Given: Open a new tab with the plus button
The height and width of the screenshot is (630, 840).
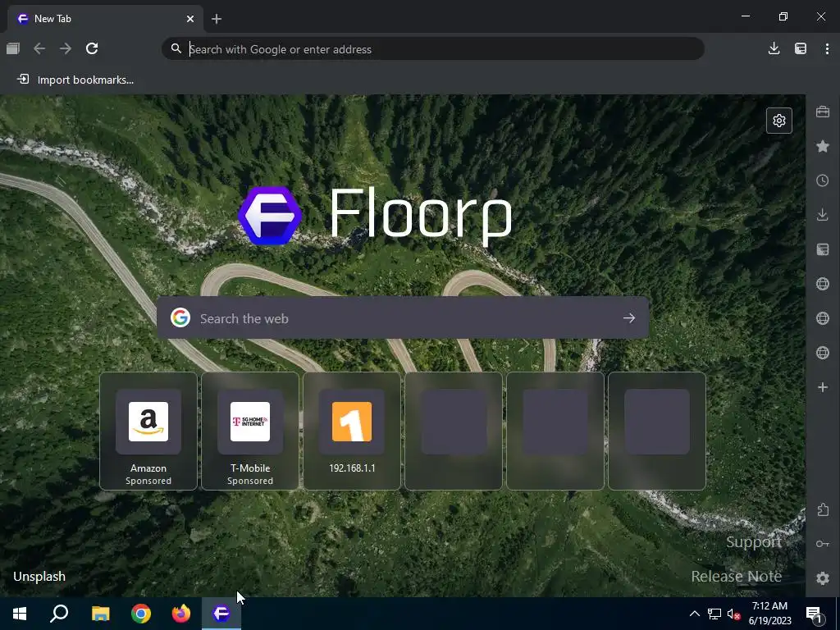Looking at the screenshot, I should click(217, 19).
